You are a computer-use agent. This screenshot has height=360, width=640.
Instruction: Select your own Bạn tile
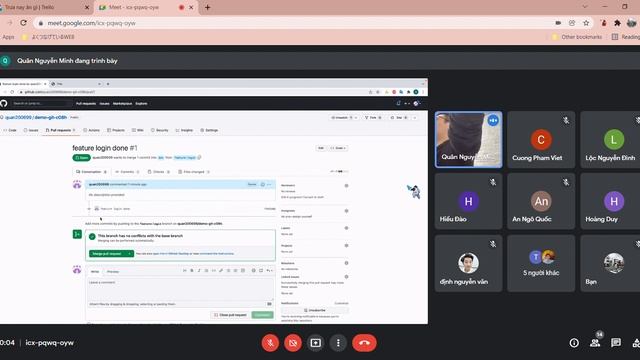pos(610,263)
